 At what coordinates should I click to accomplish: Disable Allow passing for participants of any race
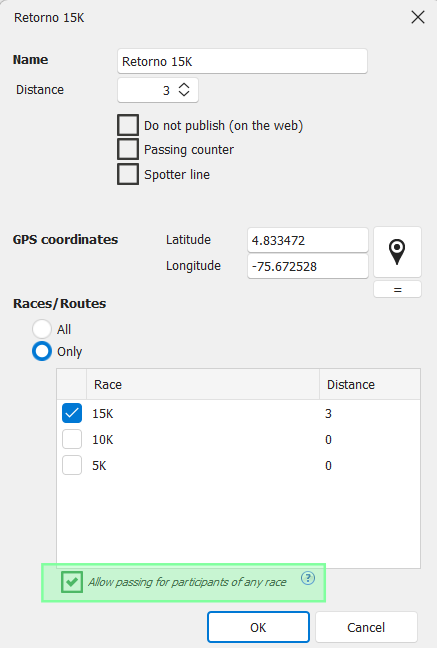click(72, 582)
